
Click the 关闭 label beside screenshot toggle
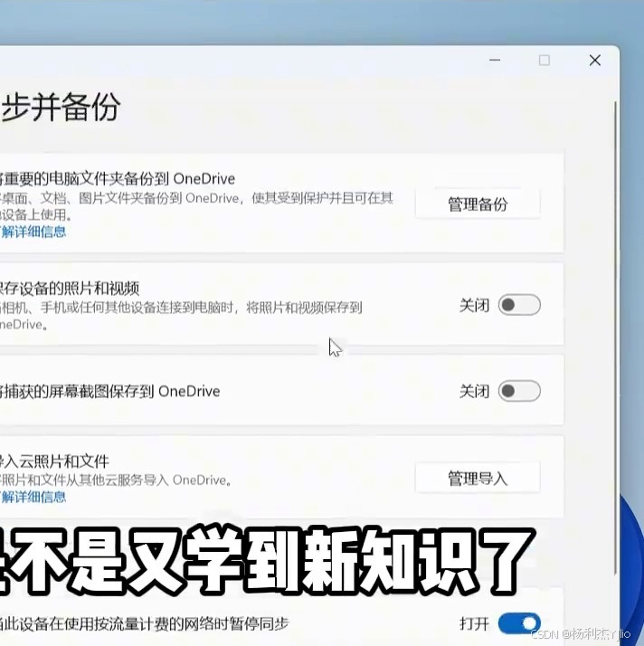coord(474,391)
